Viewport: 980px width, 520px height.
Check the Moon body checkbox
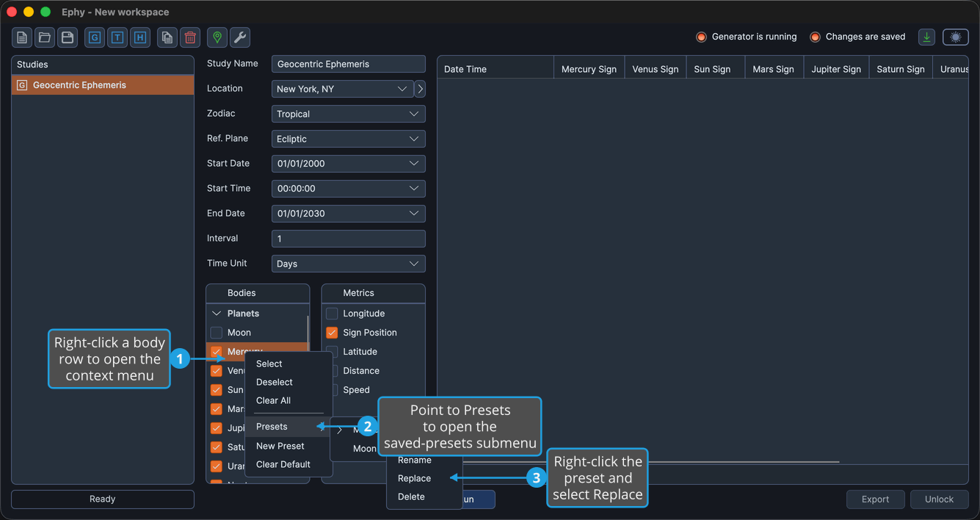point(217,333)
